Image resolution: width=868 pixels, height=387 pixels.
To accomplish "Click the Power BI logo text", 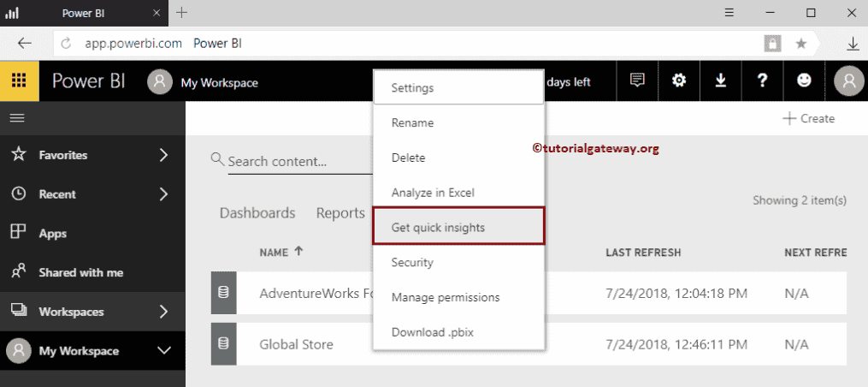I will (x=89, y=81).
